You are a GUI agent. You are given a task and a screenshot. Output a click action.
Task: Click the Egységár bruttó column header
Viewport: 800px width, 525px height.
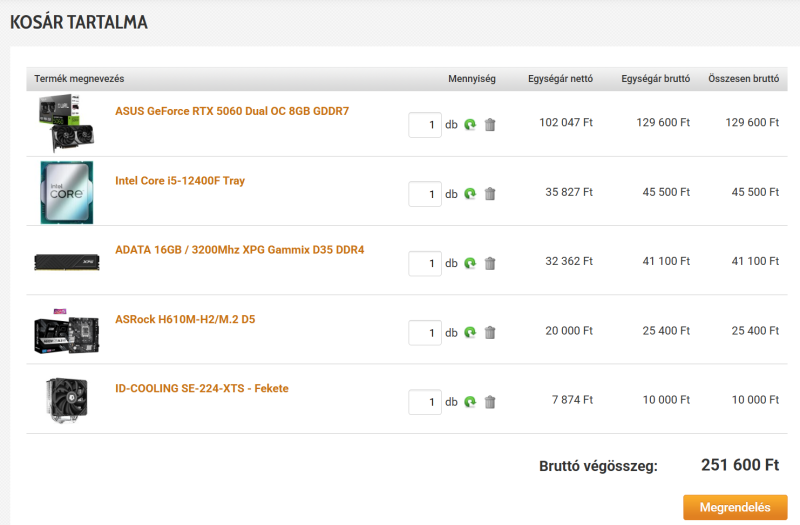(x=656, y=79)
